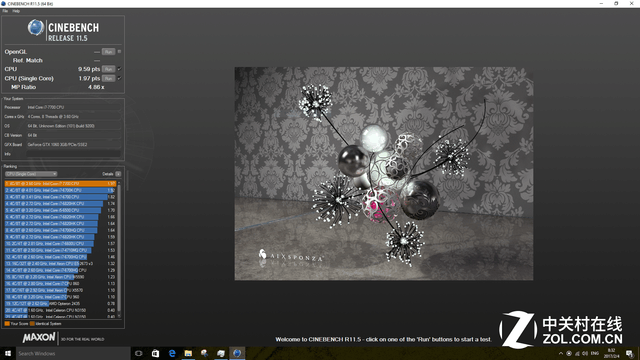Viewport: 640px width, 360px height.
Task: Click the MP Ratio value 4.86 x
Action: [96, 87]
